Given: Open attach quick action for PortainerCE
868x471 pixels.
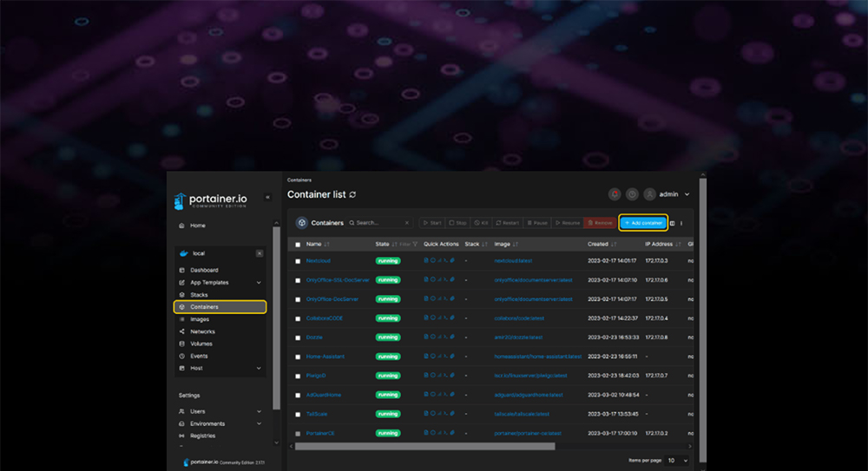Looking at the screenshot, I should (x=452, y=433).
